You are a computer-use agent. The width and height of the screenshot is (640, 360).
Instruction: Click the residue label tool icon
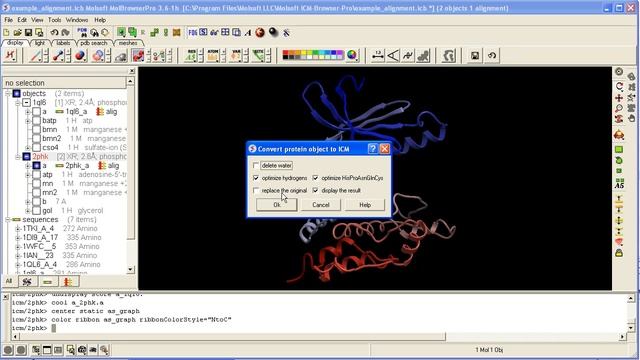[191, 56]
